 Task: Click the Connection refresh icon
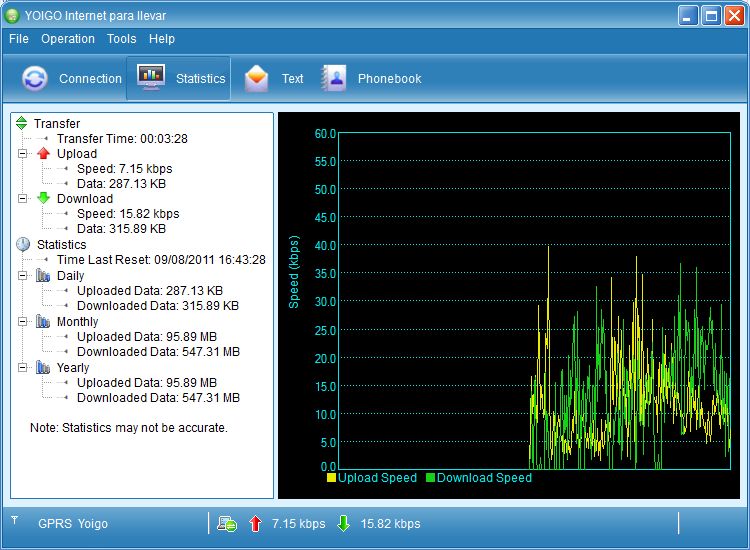click(34, 78)
